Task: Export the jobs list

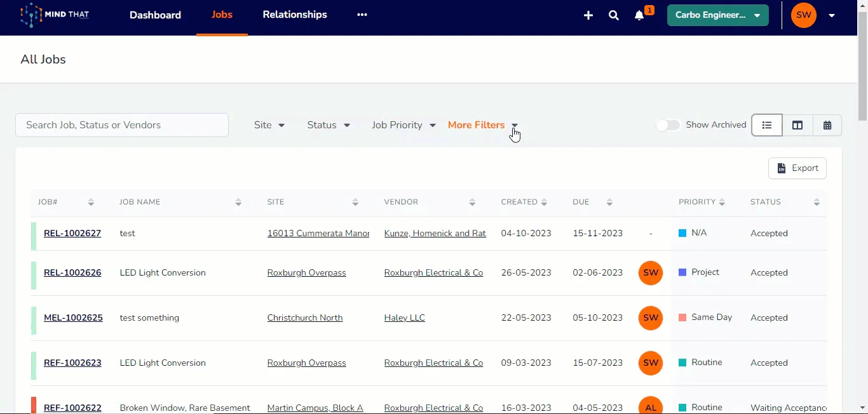Action: point(797,168)
